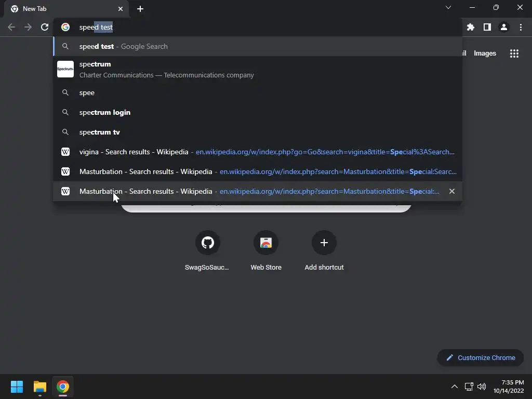Click the back navigation arrow
The height and width of the screenshot is (399, 532).
tap(11, 27)
